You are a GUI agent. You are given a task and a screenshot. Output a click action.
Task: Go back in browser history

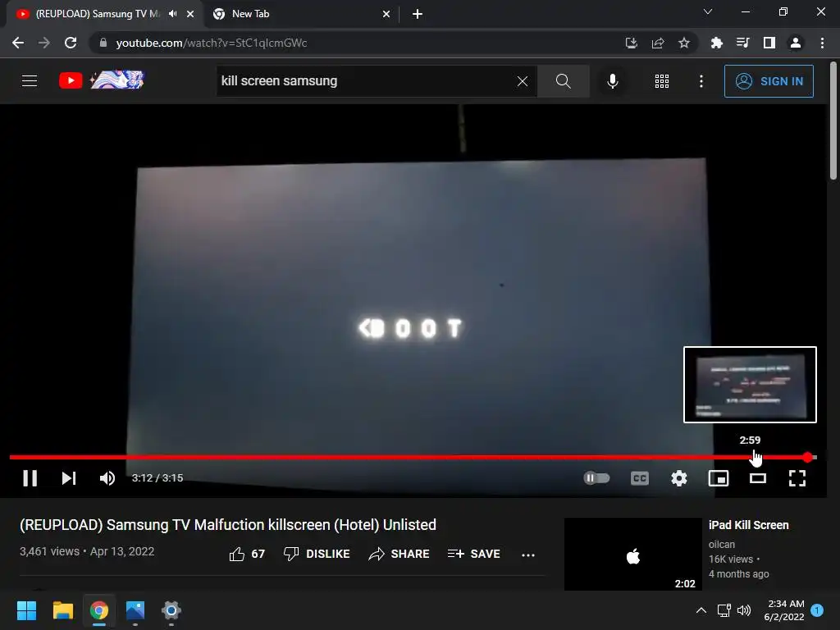[x=18, y=43]
